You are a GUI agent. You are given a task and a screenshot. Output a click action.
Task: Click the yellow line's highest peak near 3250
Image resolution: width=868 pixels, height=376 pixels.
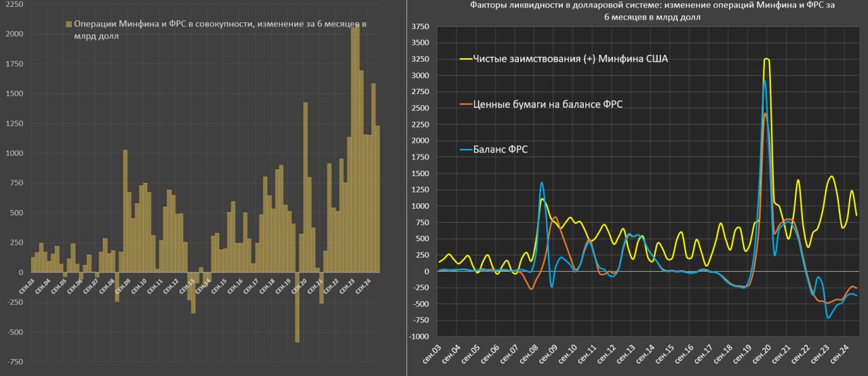click(766, 60)
